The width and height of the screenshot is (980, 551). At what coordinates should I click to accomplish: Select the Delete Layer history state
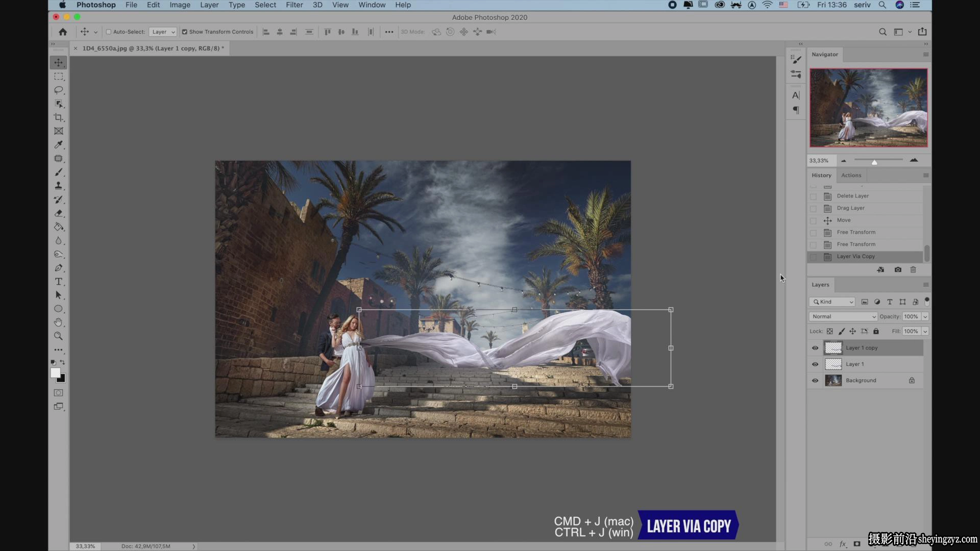click(x=865, y=196)
